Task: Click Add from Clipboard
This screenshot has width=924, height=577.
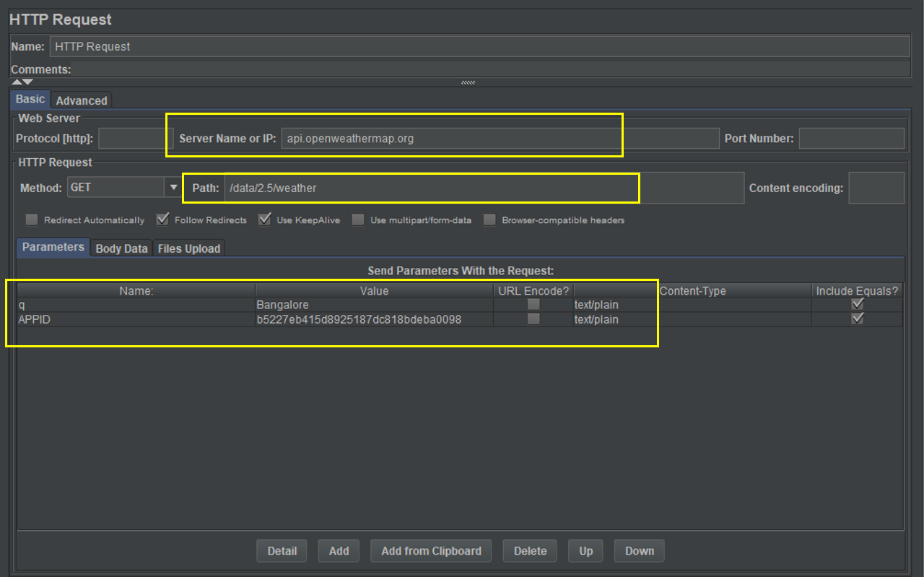Action: pos(431,550)
